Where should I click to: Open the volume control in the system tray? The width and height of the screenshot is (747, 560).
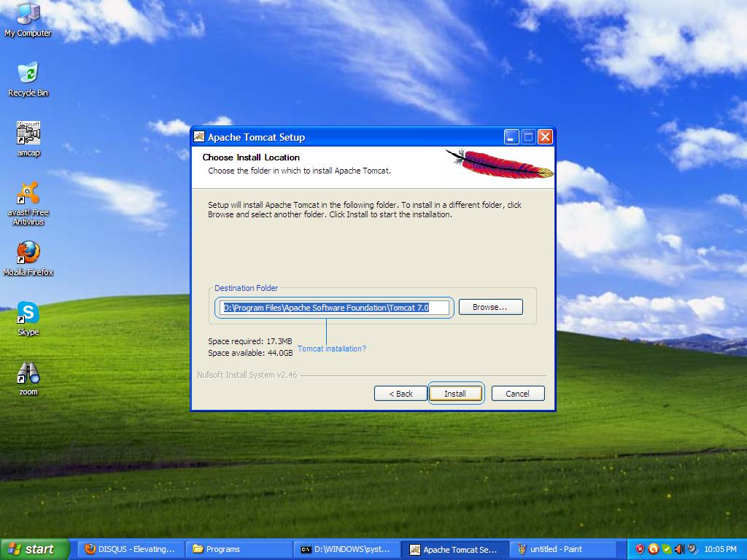tap(680, 549)
